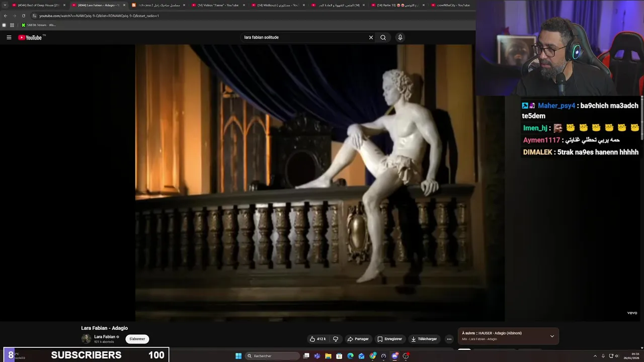The height and width of the screenshot is (362, 644).
Task: Expand the À suivre HAUSER playlist panel
Action: pyautogui.click(x=552, y=336)
